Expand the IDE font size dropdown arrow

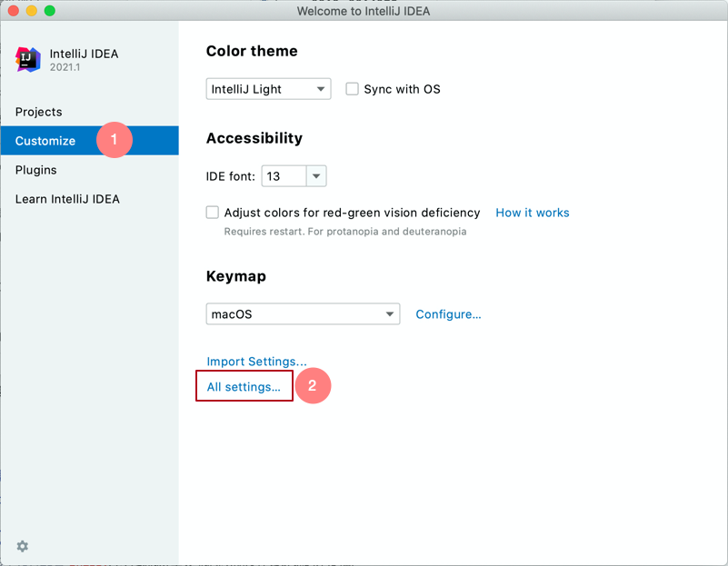point(316,176)
